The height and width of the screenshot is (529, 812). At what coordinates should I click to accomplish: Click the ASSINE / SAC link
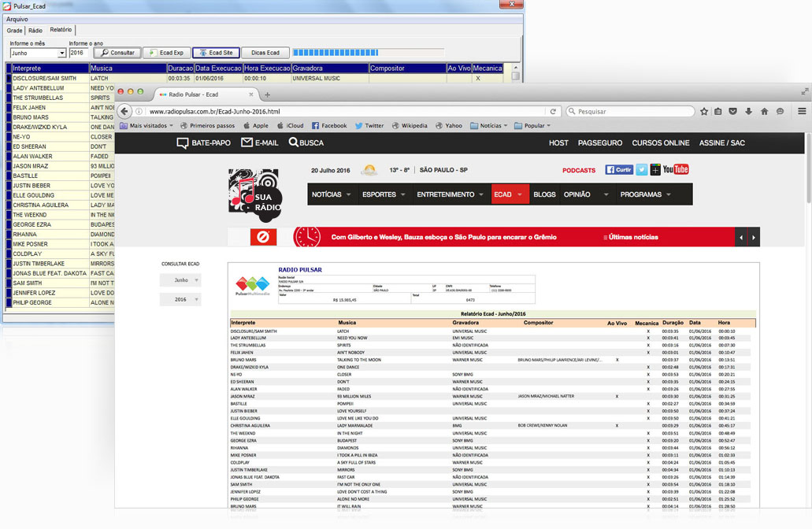(722, 142)
